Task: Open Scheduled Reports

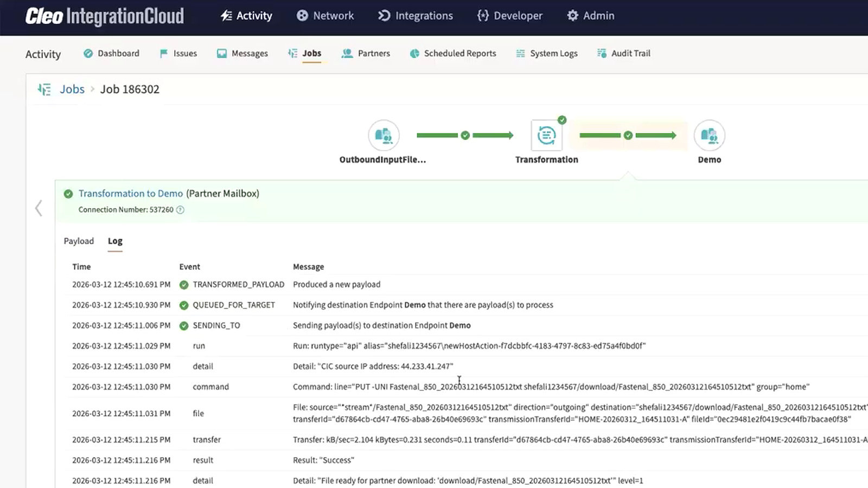Action: click(x=453, y=53)
